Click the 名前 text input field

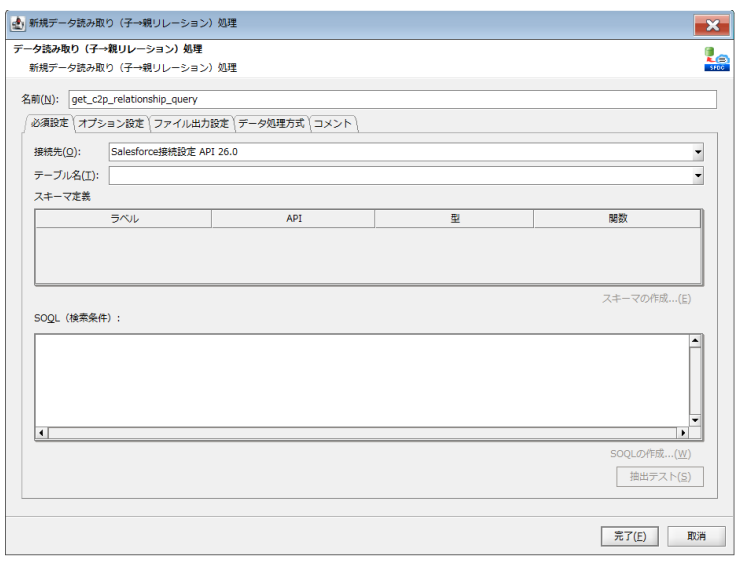tap(391, 99)
